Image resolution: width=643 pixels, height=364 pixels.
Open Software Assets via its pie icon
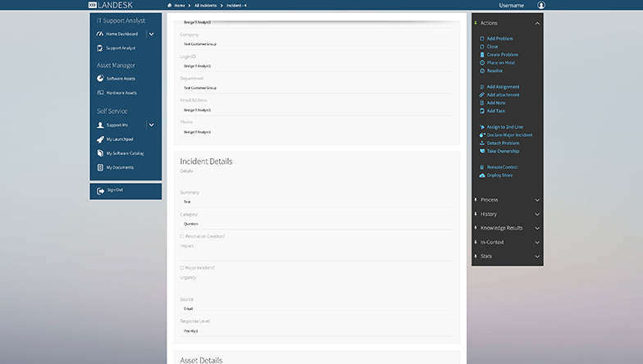100,79
